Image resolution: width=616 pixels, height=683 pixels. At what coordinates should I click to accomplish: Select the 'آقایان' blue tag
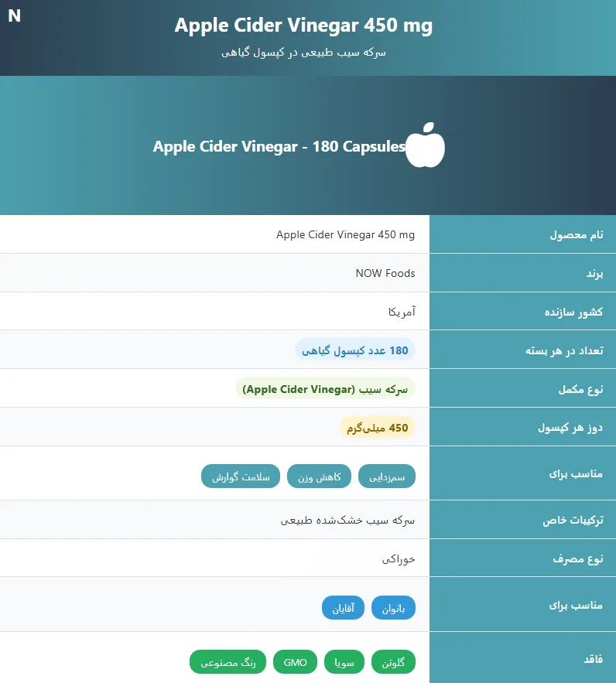click(344, 608)
